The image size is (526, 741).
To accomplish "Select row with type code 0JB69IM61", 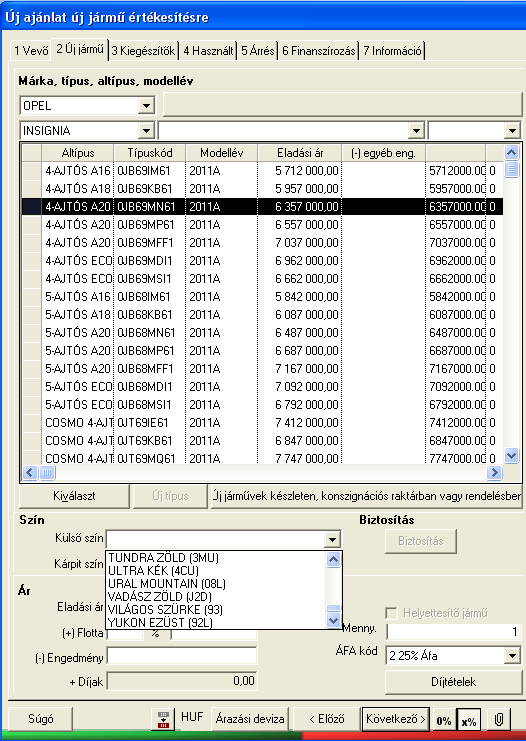I will pos(262,171).
